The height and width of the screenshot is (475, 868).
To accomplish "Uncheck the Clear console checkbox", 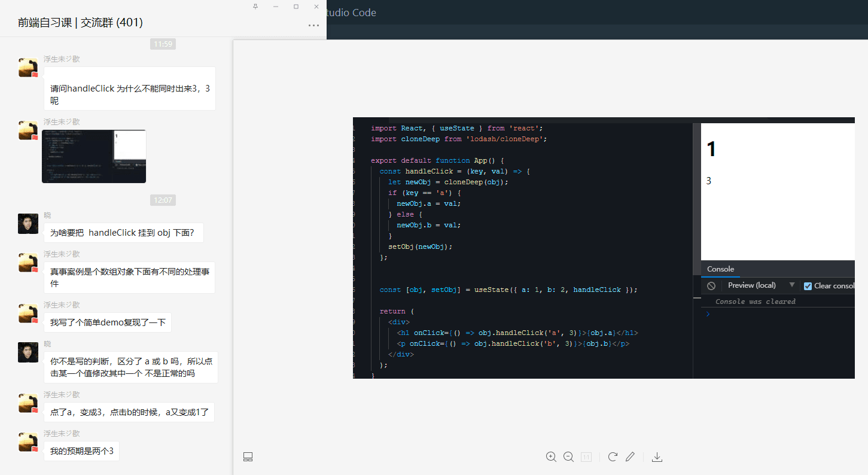I will (x=808, y=286).
